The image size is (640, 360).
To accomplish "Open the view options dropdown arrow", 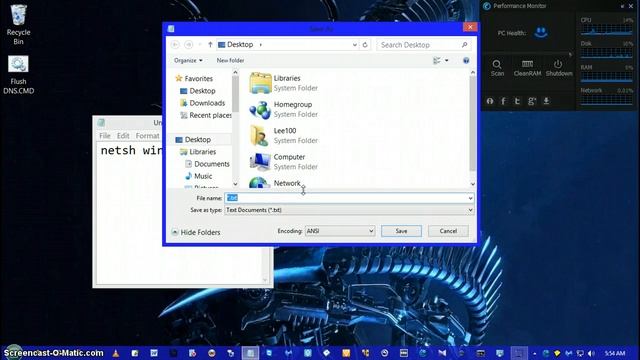I will click(x=447, y=60).
